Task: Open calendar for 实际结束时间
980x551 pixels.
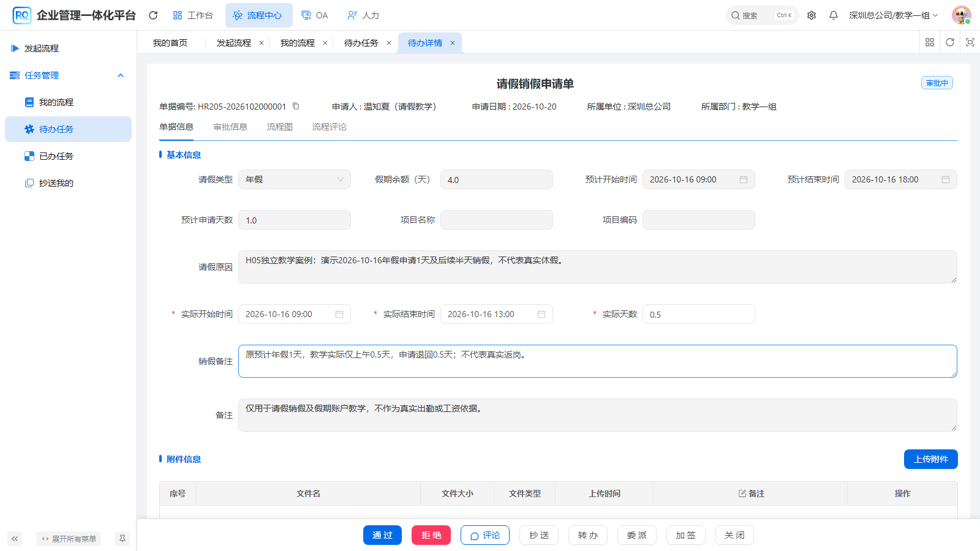Action: point(541,314)
